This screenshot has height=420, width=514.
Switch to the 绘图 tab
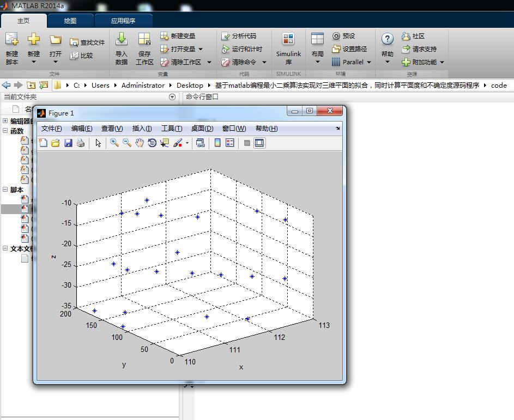70,21
